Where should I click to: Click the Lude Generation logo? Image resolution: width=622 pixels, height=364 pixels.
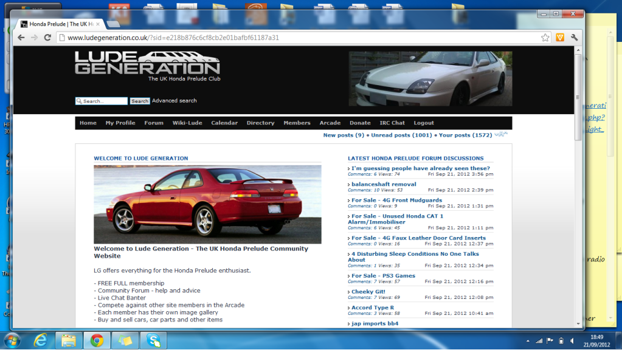tap(148, 66)
